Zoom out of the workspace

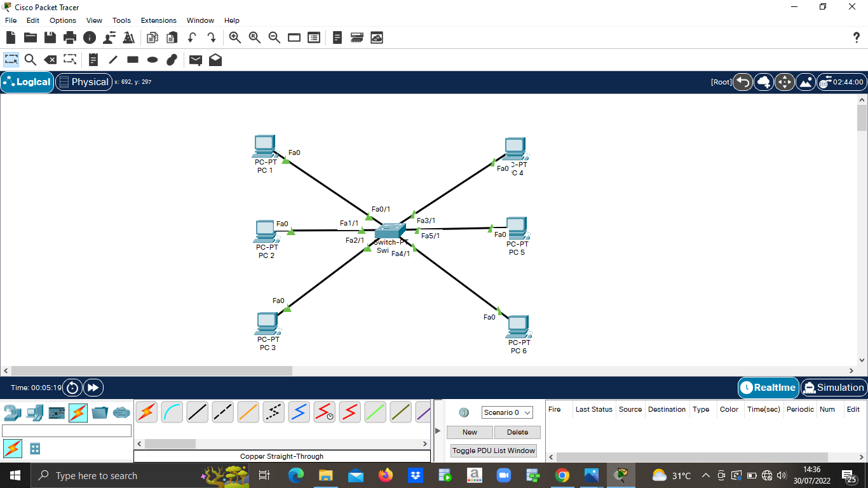[275, 38]
